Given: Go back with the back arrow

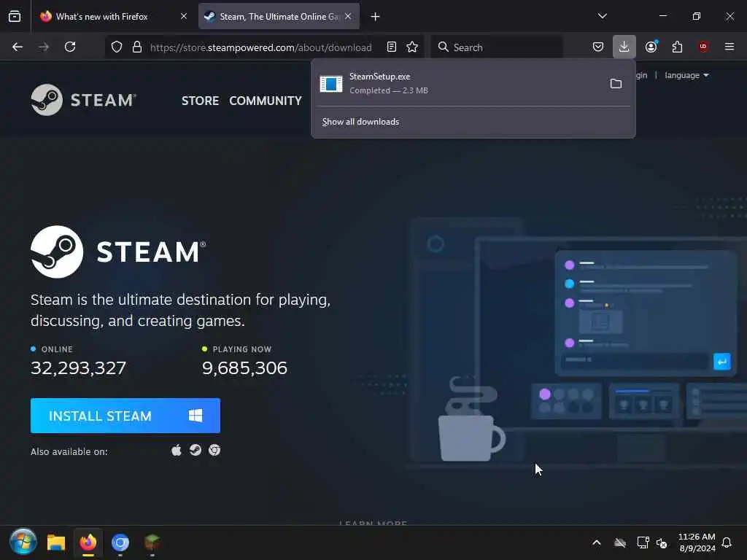Looking at the screenshot, I should pyautogui.click(x=18, y=47).
